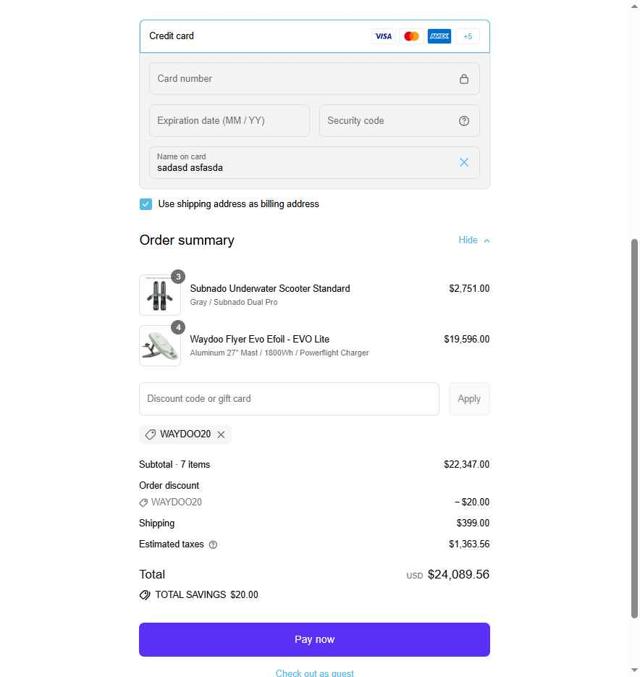Click the card number lock icon
Screen dimensions: 640x677
pos(464,79)
